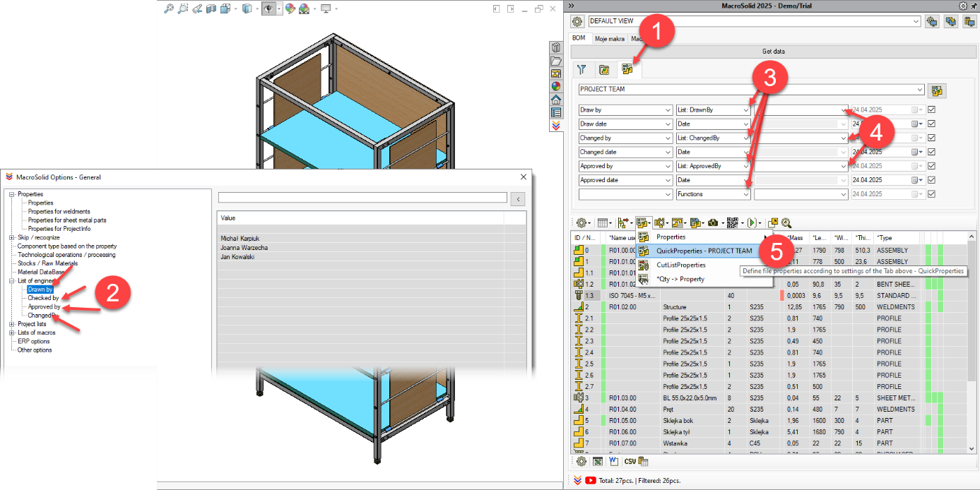Select Drawn by in the options tree
Screen dimensions: 980x490
pos(40,289)
